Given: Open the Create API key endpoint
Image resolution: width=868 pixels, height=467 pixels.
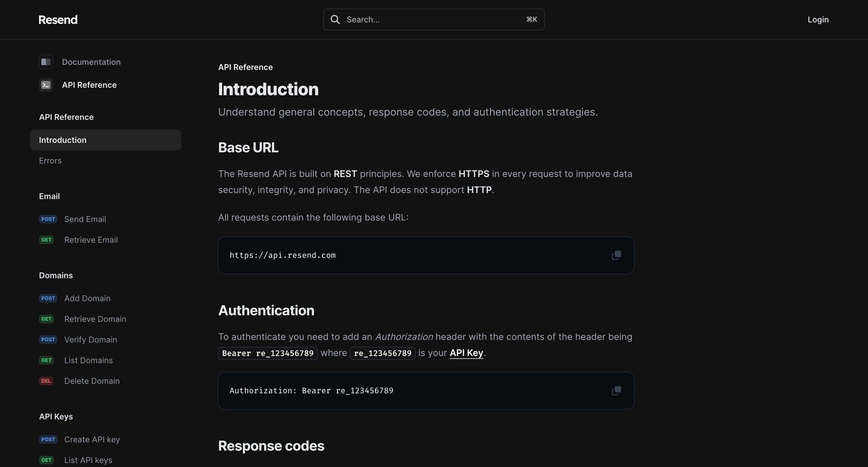Looking at the screenshot, I should tap(92, 439).
